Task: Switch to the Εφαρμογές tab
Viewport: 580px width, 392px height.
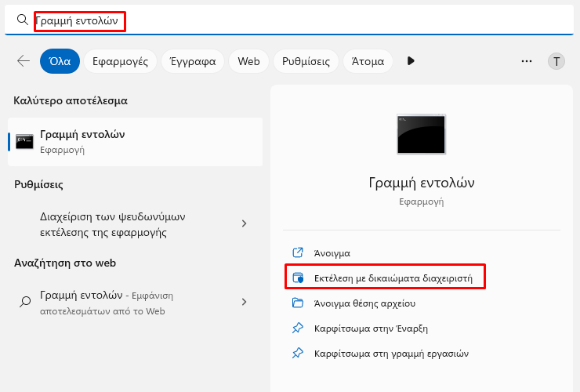Action: [x=120, y=61]
